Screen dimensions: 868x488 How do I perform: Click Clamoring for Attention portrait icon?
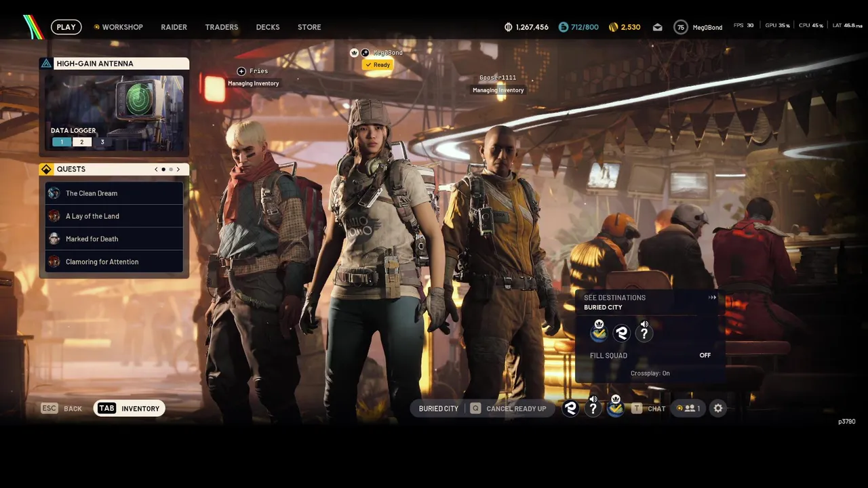54,262
